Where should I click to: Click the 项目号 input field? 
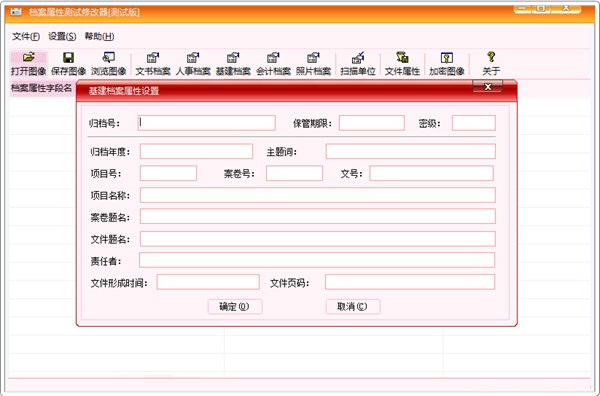[x=168, y=173]
